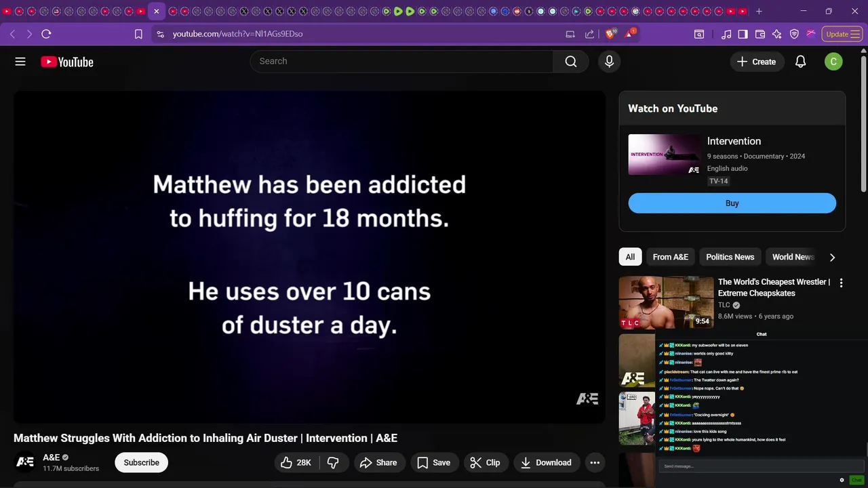
Task: Select the From A&E filter chip
Action: coord(670,257)
